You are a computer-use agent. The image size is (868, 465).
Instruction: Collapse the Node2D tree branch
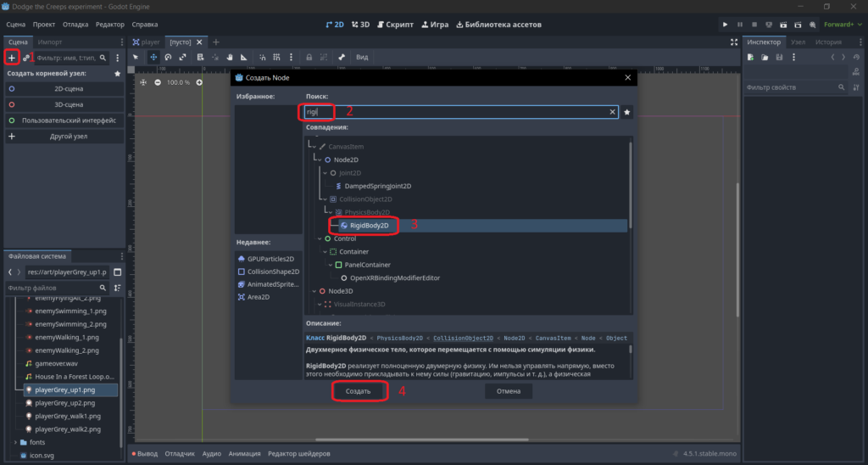click(x=320, y=160)
